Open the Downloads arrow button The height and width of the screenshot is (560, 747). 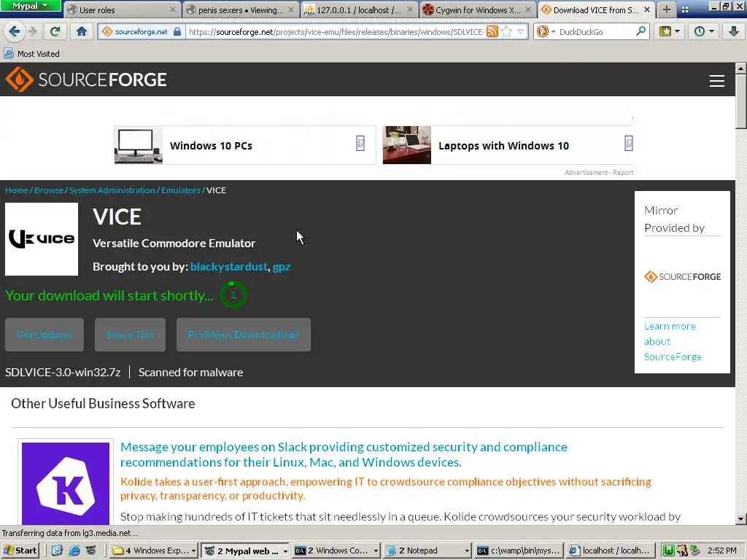tap(733, 31)
